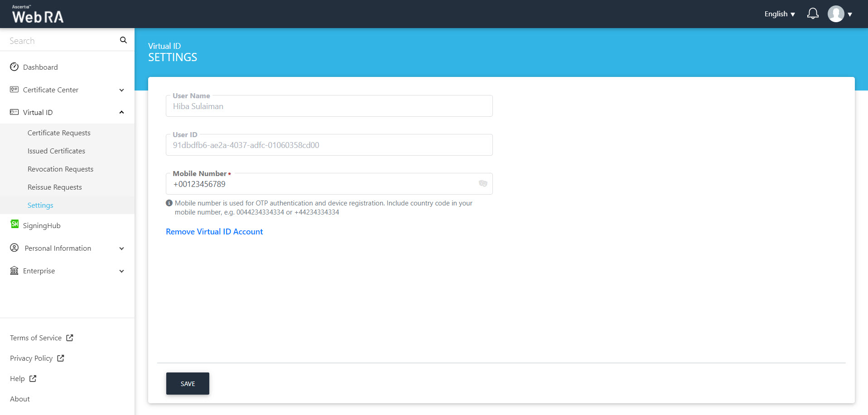Go to Issued Certificates page
The width and height of the screenshot is (868, 415).
[x=56, y=151]
